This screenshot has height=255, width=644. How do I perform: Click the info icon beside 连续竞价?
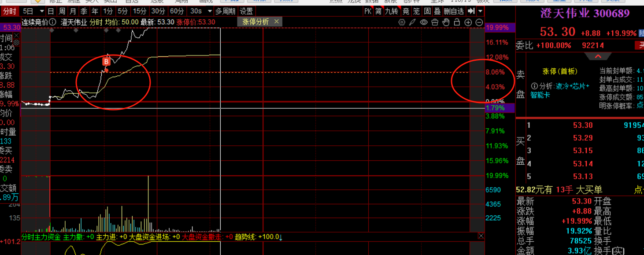coord(52,22)
